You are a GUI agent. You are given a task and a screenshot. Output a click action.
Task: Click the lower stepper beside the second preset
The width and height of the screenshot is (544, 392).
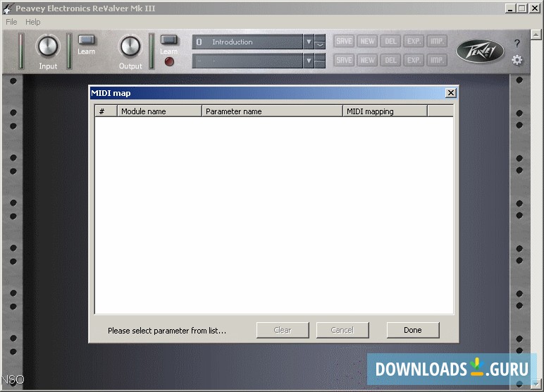tap(320, 65)
